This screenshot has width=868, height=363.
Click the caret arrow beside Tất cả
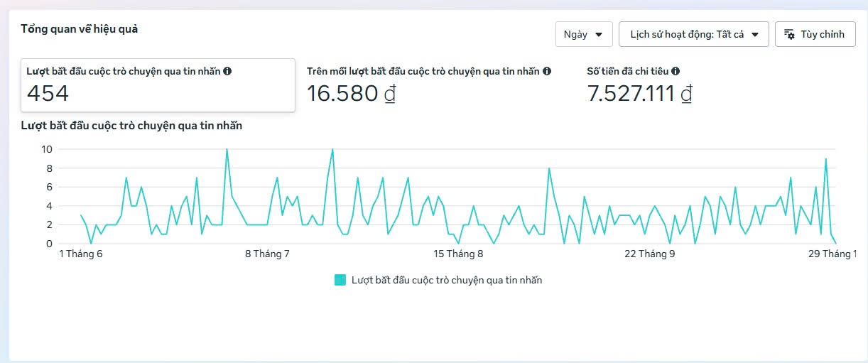(754, 34)
